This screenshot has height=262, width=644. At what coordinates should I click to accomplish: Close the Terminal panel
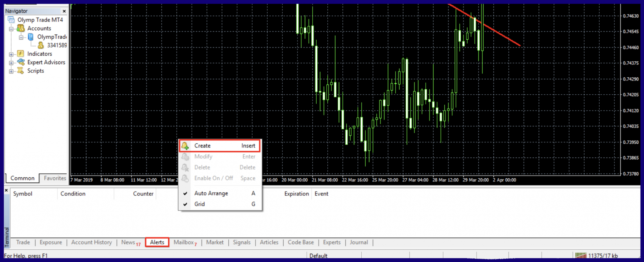(6, 190)
